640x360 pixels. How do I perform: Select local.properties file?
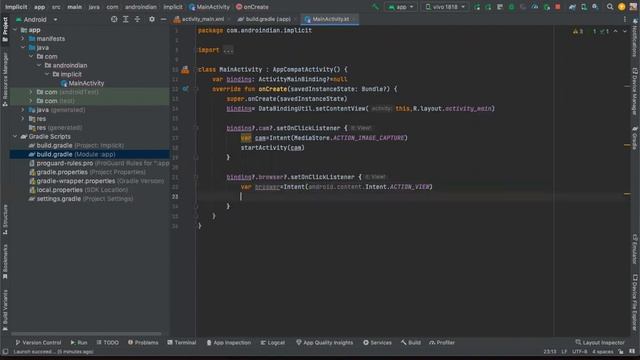pyautogui.click(x=78, y=190)
